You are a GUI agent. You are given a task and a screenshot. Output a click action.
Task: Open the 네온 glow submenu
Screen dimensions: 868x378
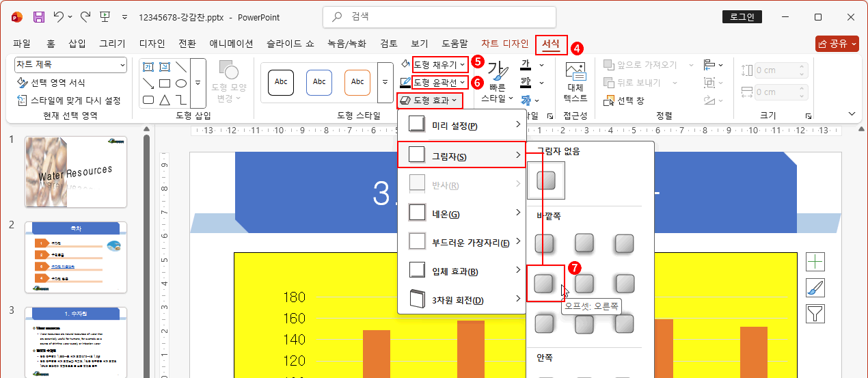tap(461, 214)
